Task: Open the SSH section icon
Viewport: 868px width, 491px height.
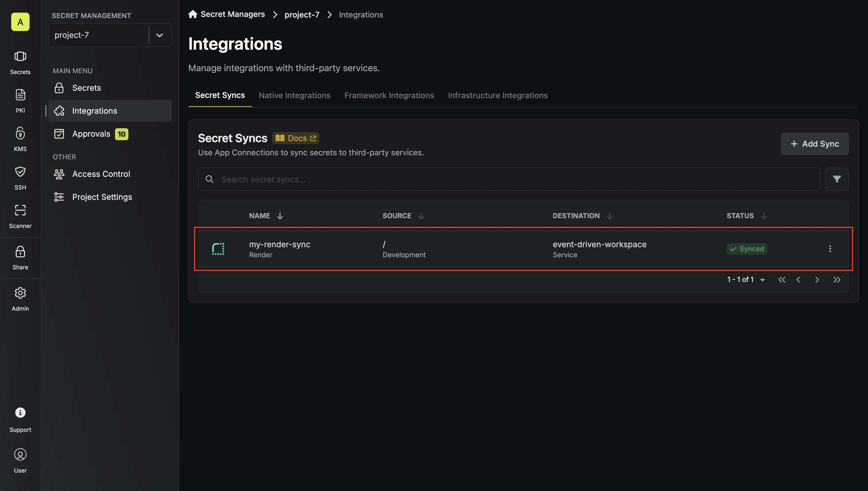Action: (20, 178)
